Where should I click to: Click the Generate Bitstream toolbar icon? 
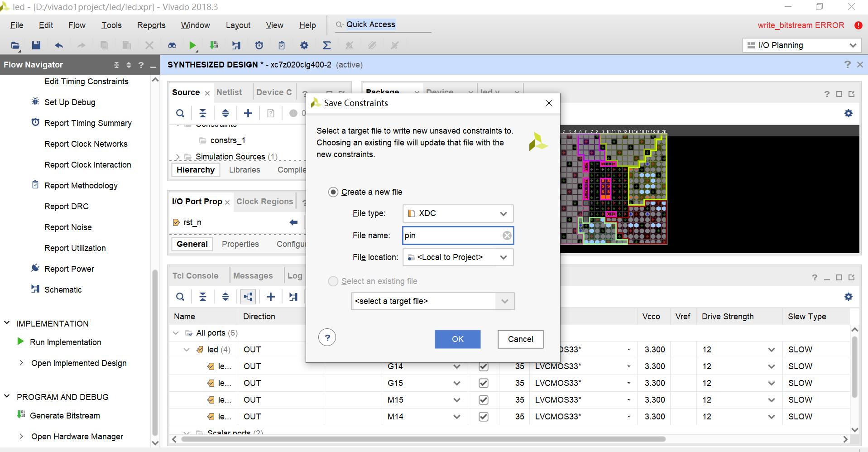(x=214, y=45)
